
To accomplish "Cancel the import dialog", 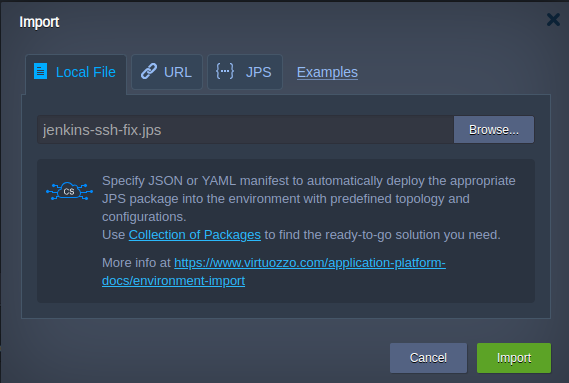I will coord(428,358).
